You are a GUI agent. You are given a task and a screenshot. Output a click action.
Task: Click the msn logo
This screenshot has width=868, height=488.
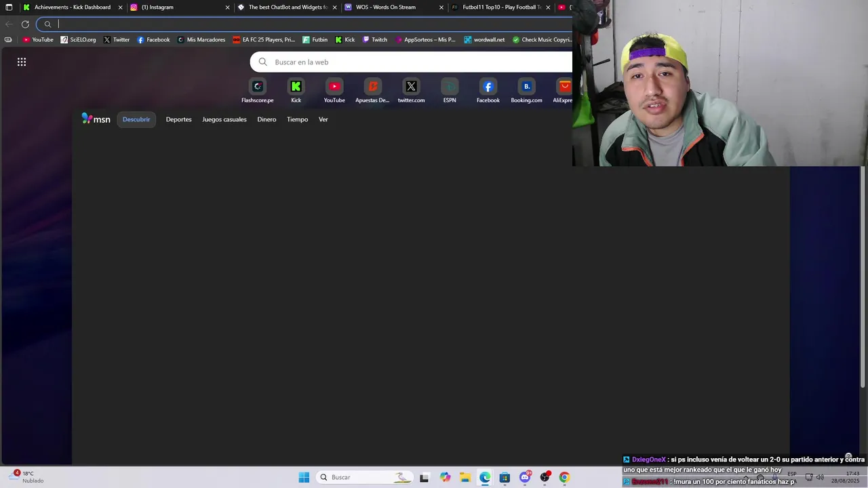coord(96,119)
